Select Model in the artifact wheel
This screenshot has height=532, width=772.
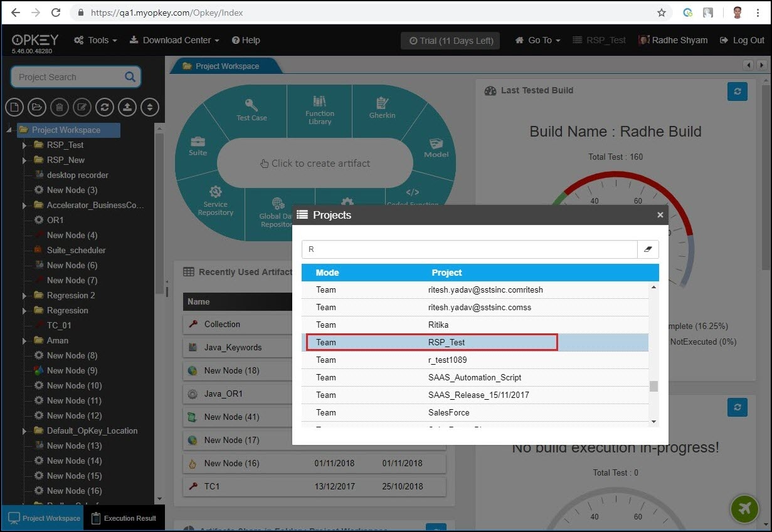436,149
